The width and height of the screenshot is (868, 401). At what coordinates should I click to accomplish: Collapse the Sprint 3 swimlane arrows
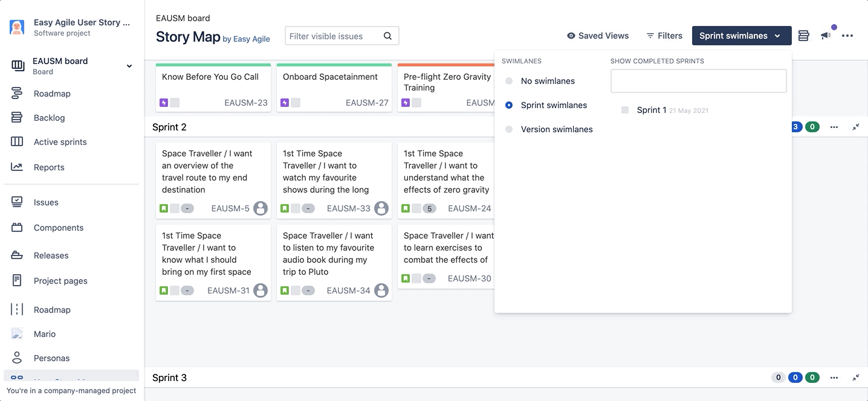click(856, 377)
